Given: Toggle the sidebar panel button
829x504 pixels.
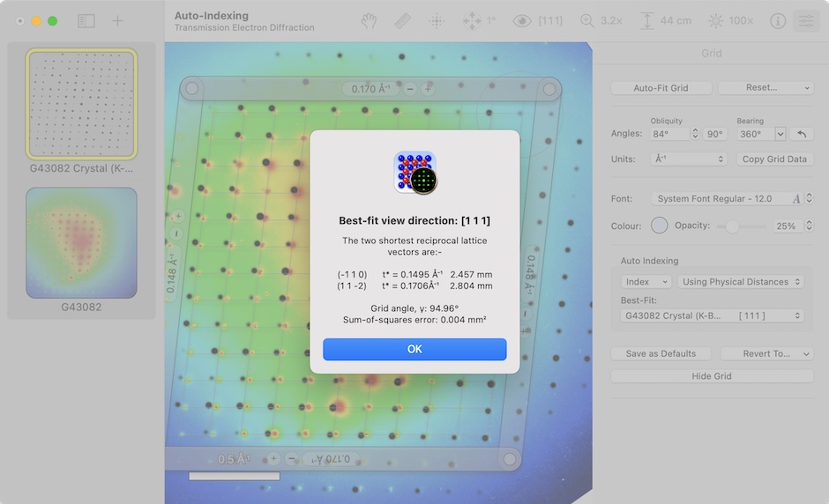Looking at the screenshot, I should [86, 21].
